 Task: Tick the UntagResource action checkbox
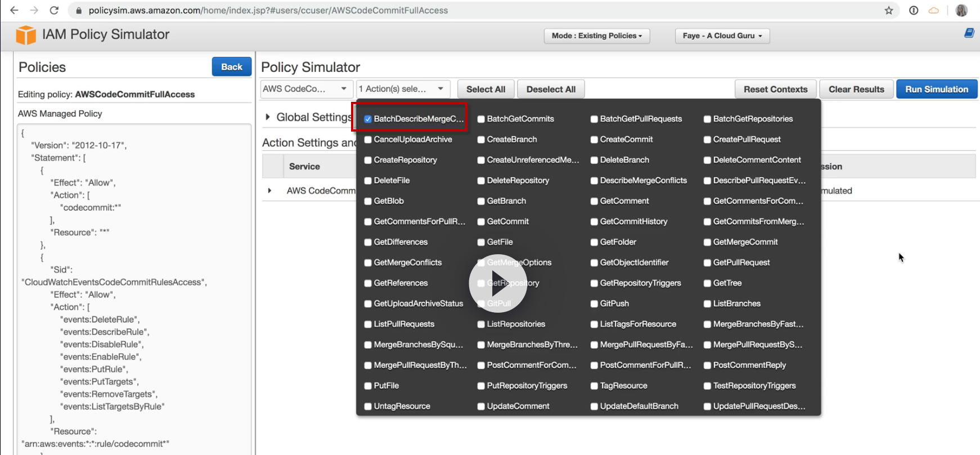(x=368, y=407)
